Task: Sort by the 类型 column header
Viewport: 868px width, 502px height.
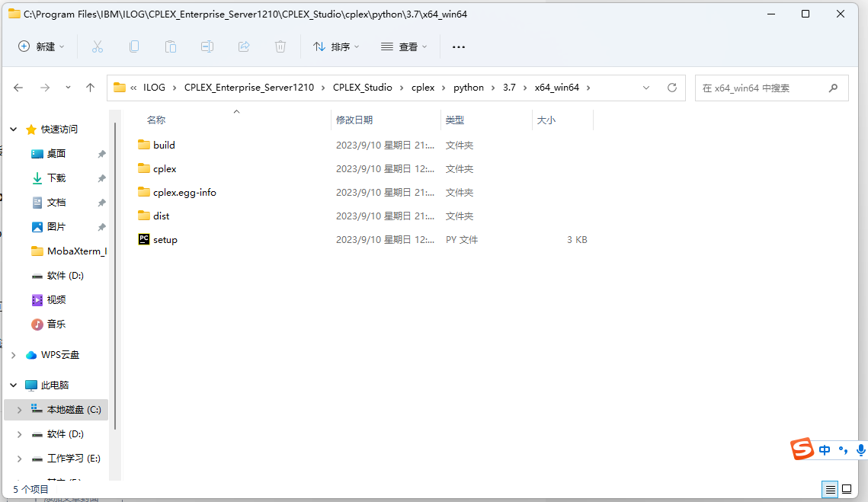Action: click(454, 120)
